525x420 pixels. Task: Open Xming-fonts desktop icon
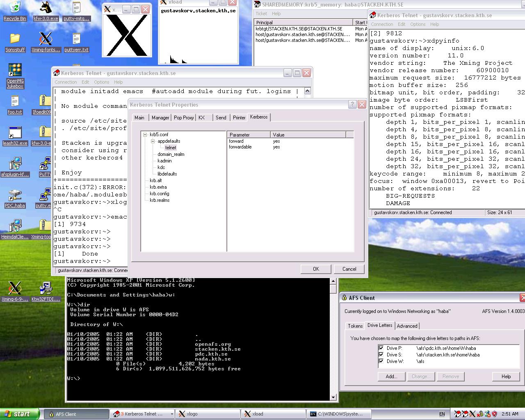pos(46,42)
